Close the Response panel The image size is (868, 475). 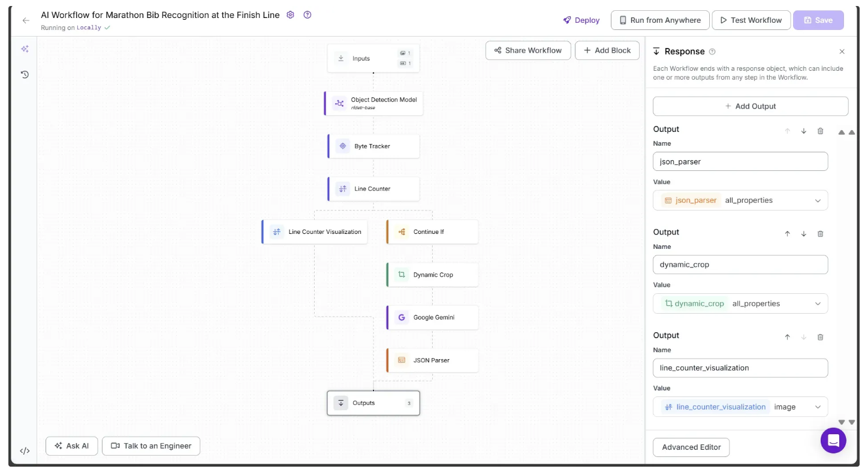[x=842, y=52]
